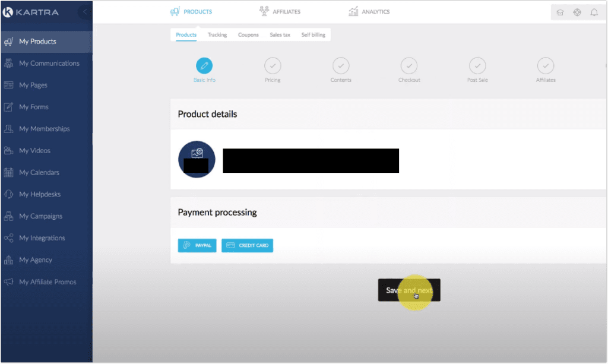Collapse the sidebar with the arrow

85,12
